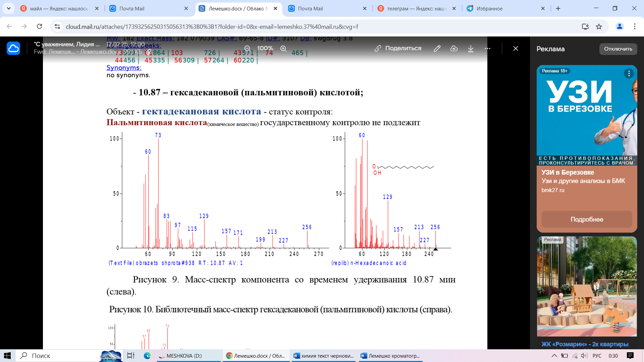
Task: Open MESHKOVA (D:) explorer window
Action: coord(189,356)
